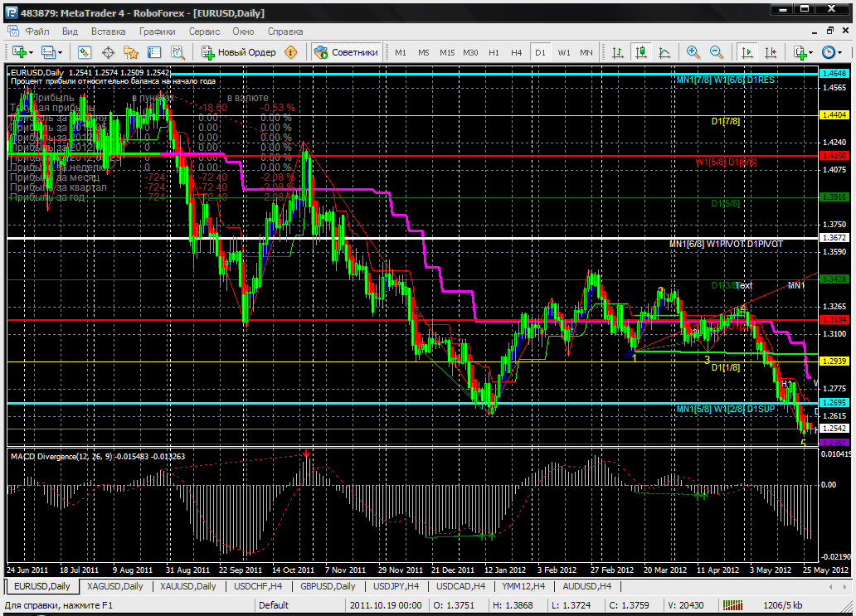Switch to the M30 timeframe

tap(470, 52)
